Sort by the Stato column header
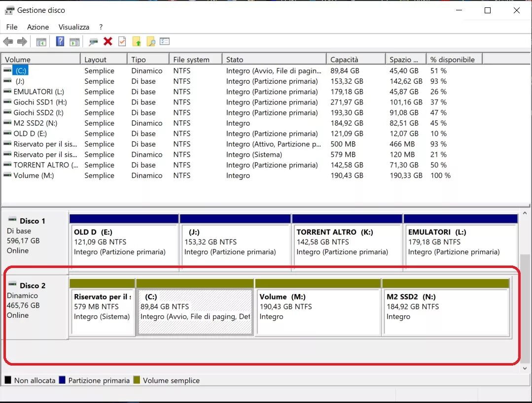532x403 pixels. click(274, 59)
